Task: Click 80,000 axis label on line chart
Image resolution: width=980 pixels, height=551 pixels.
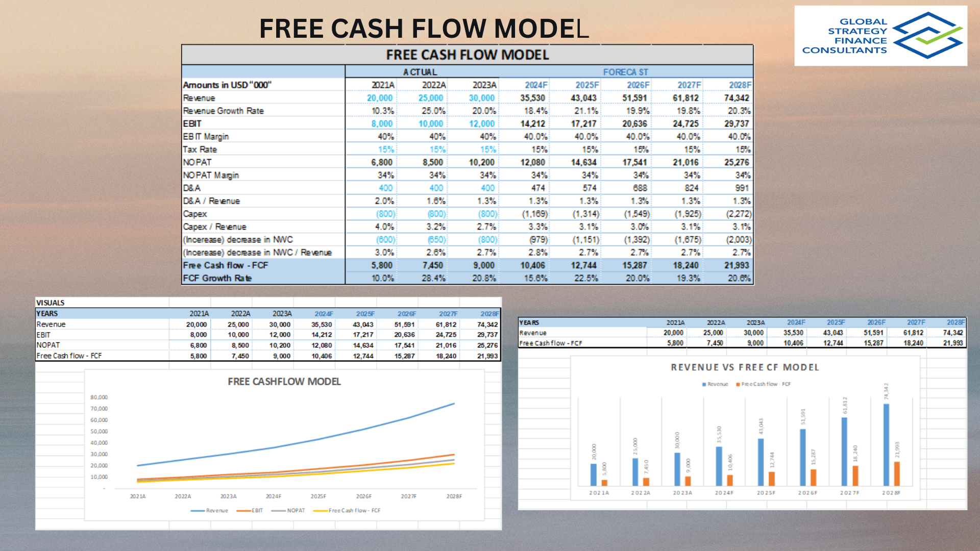Action: pos(99,397)
